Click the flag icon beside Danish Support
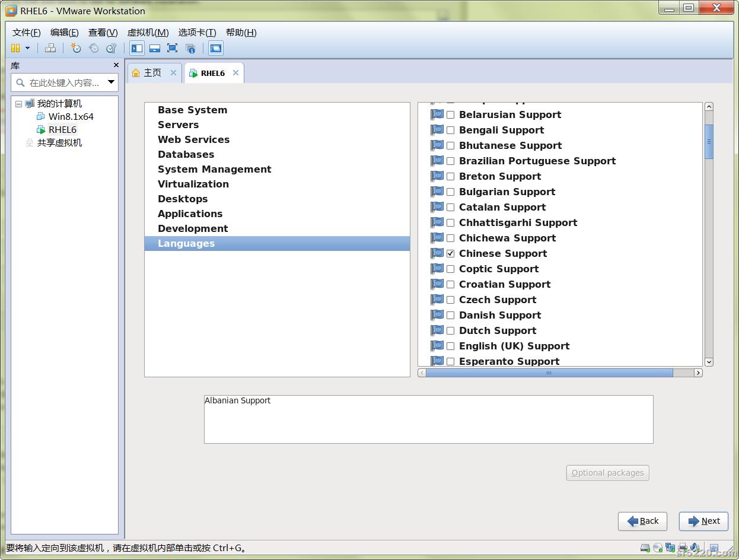The width and height of the screenshot is (739, 560). click(437, 314)
